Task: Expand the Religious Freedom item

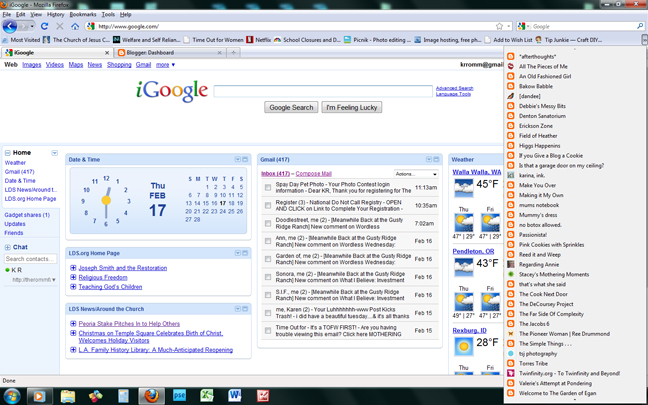Action: click(x=73, y=277)
